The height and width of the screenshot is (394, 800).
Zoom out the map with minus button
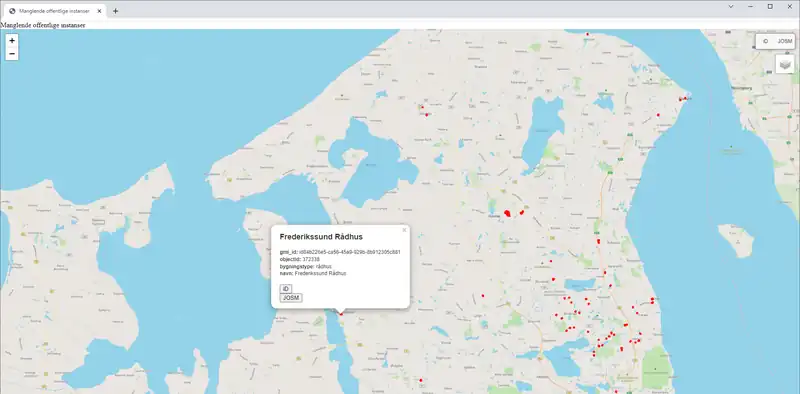click(12, 54)
